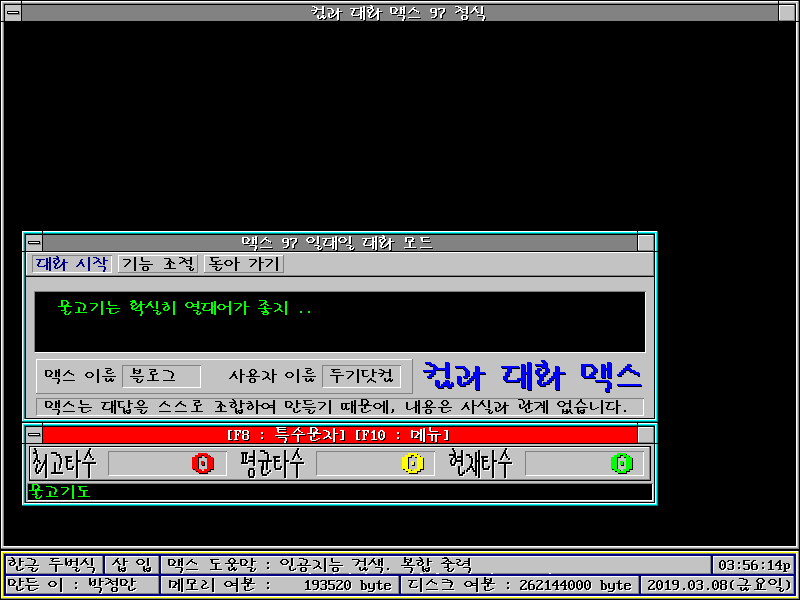The height and width of the screenshot is (600, 800).
Task: Click the 사용자 이름 label
Action: point(271,376)
